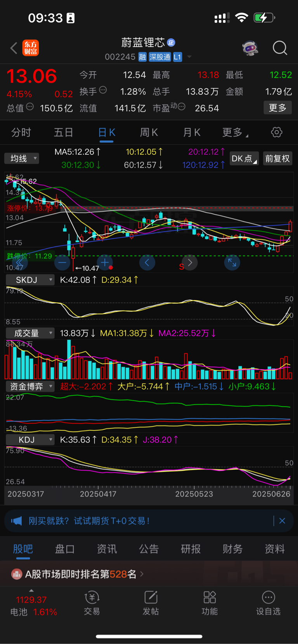Tap the 电池 sector index 1129.37
The height and width of the screenshot is (644, 298).
click(x=33, y=606)
